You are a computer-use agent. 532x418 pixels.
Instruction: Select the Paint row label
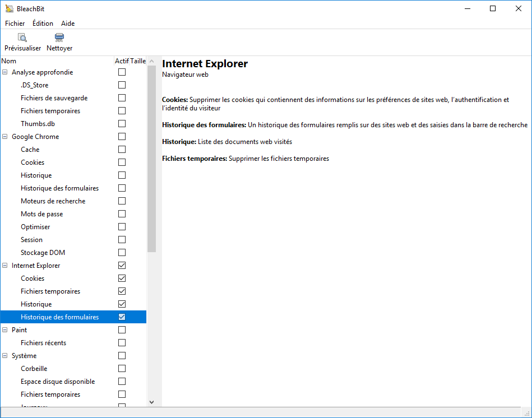[19, 330]
